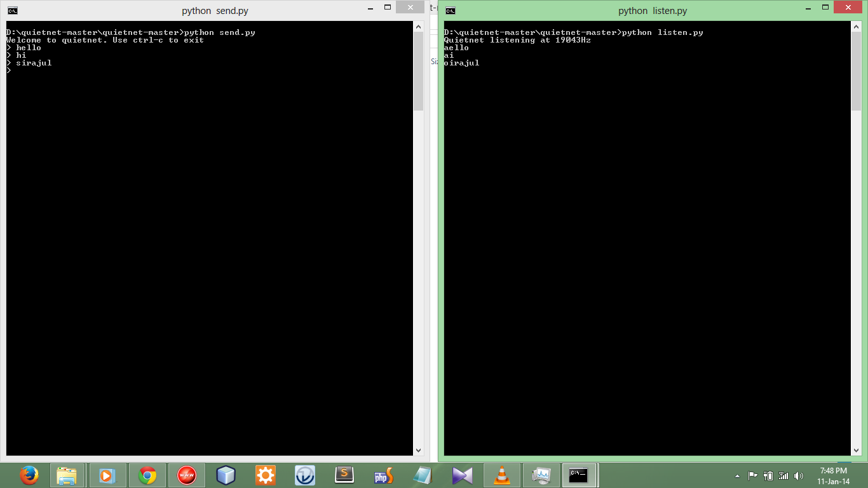Click the volume speaker tray icon
This screenshot has width=868, height=488.
click(799, 475)
